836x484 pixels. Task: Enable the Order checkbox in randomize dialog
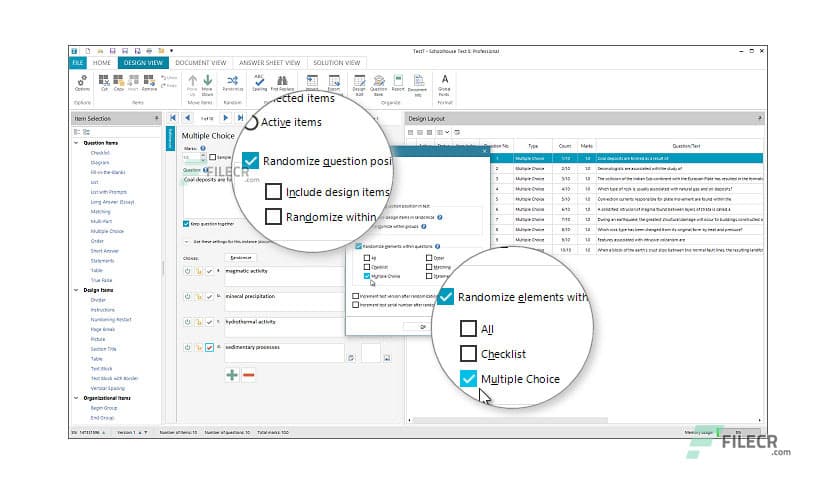tap(429, 258)
